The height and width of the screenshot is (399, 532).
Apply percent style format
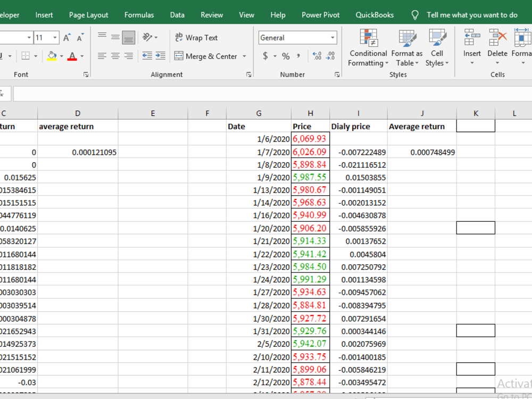(286, 56)
